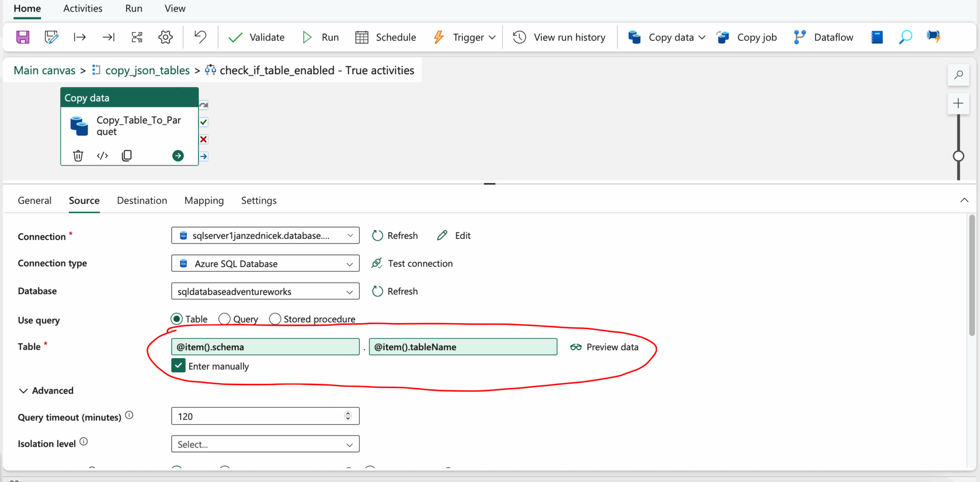Click the toolbar magnifier lookup icon

pos(905,37)
